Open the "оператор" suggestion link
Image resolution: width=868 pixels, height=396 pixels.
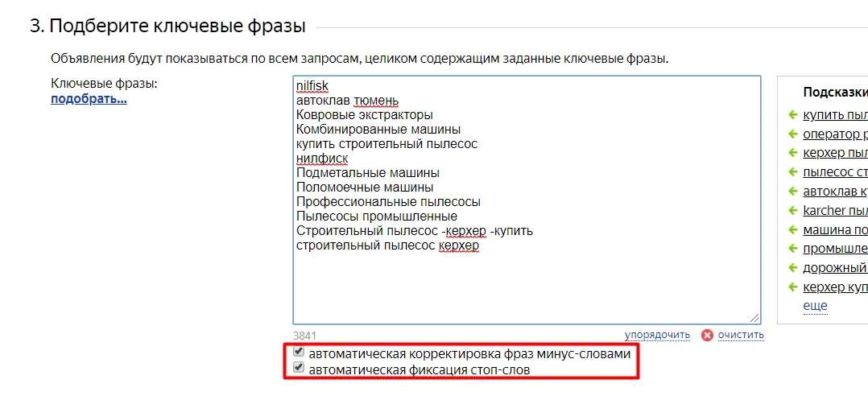(x=835, y=134)
